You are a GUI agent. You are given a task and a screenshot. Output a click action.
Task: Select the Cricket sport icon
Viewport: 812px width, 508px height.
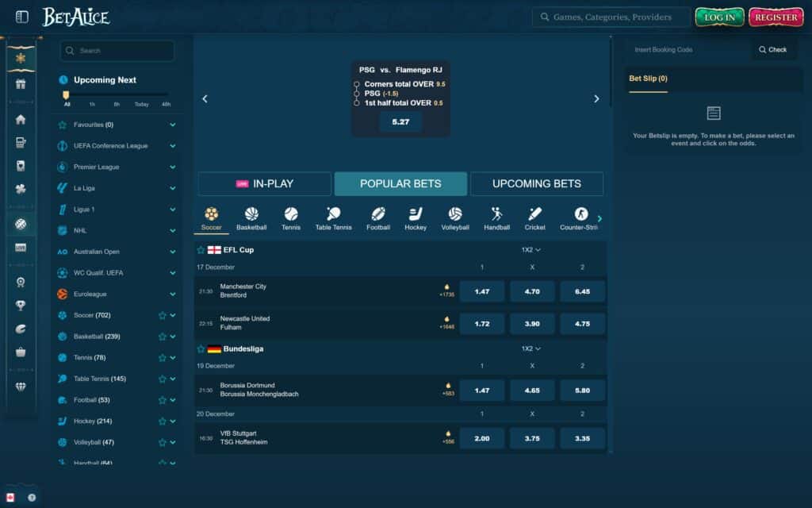pos(534,215)
